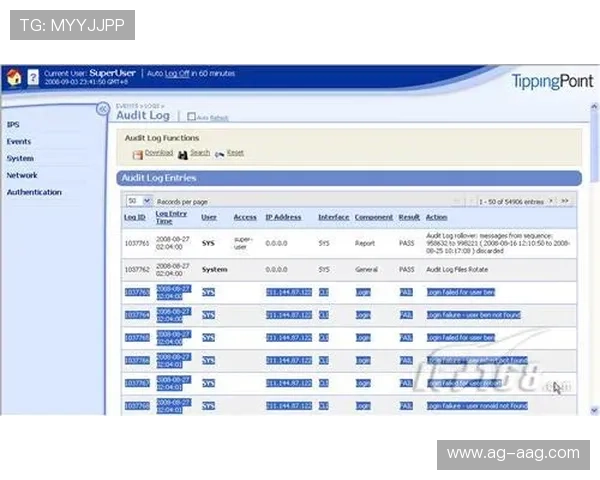Viewport: 600px width, 480px height.
Task: Open the IPS navigation menu
Action: (x=13, y=125)
